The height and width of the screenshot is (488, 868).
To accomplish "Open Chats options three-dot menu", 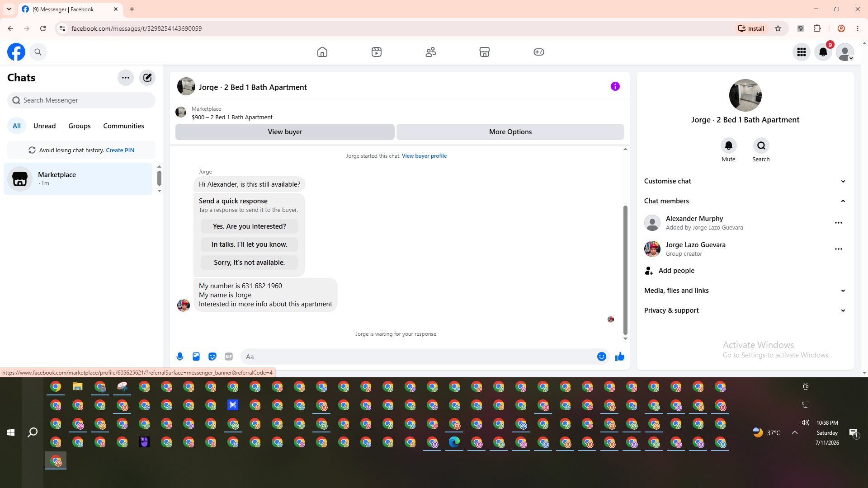I will pyautogui.click(x=126, y=78).
